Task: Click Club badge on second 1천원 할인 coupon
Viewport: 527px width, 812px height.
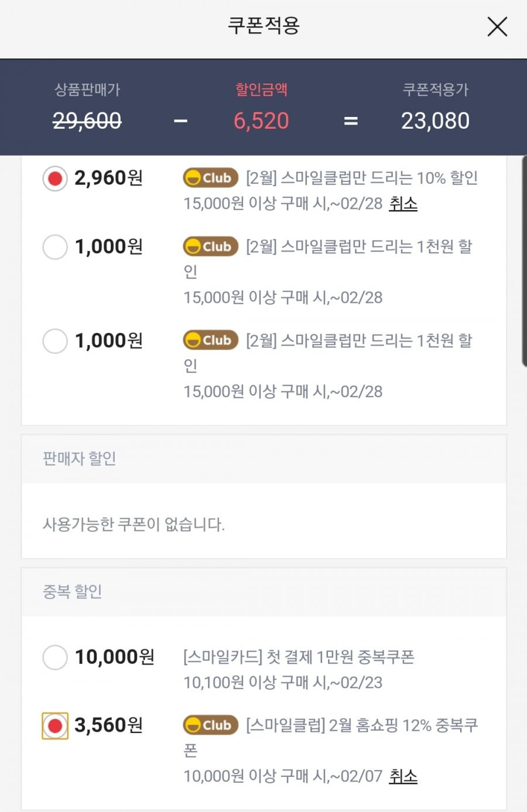Action: (x=210, y=340)
